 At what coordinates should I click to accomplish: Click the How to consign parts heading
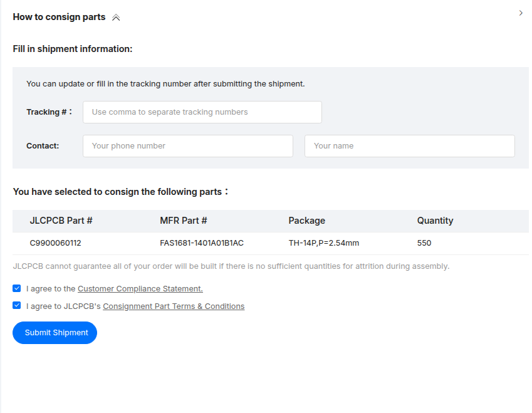point(59,17)
